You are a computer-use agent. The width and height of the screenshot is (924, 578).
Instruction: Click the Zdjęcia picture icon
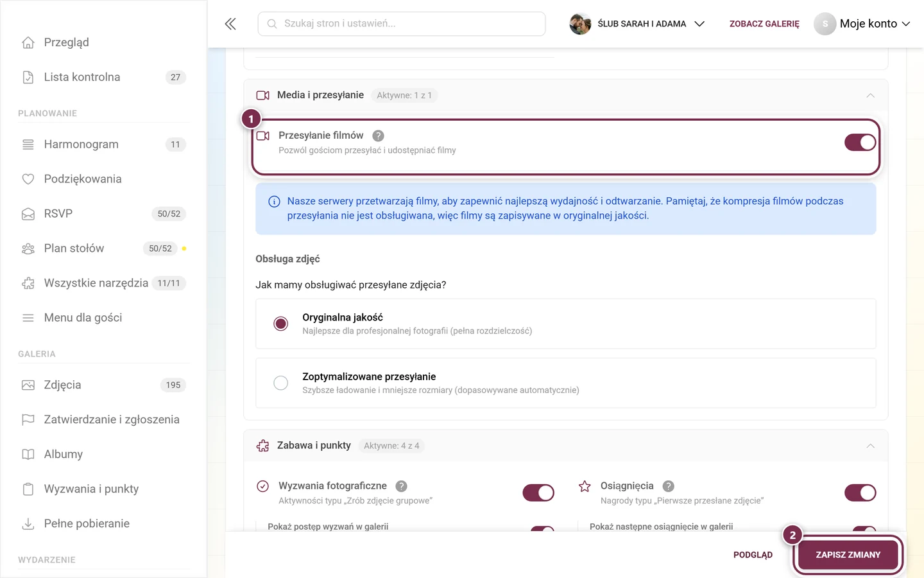coord(28,385)
